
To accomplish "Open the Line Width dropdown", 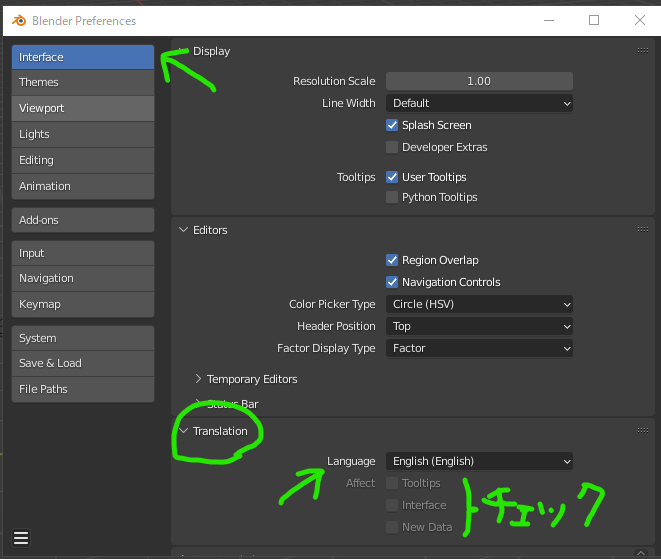I will 479,103.
